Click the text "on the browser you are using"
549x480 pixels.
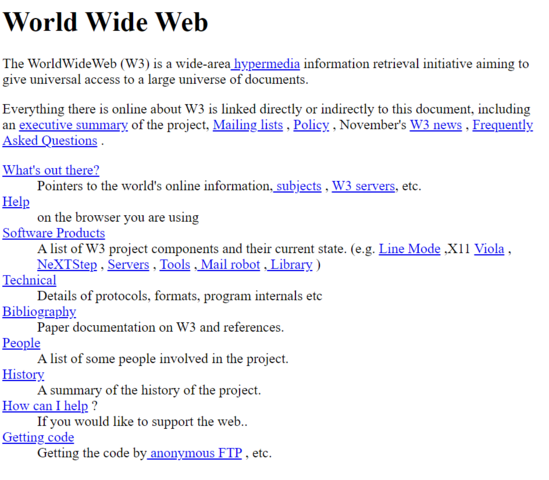pyautogui.click(x=118, y=218)
